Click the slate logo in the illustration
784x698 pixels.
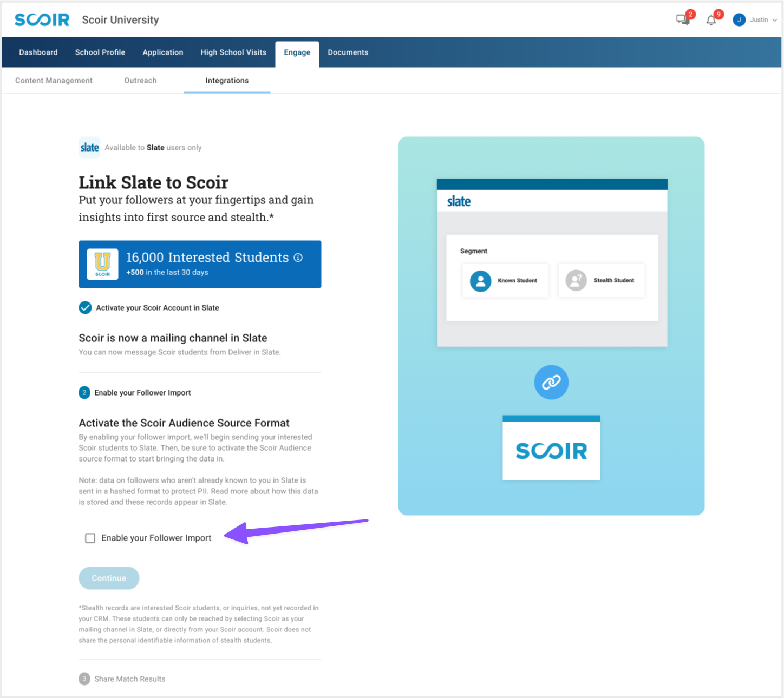coord(459,201)
